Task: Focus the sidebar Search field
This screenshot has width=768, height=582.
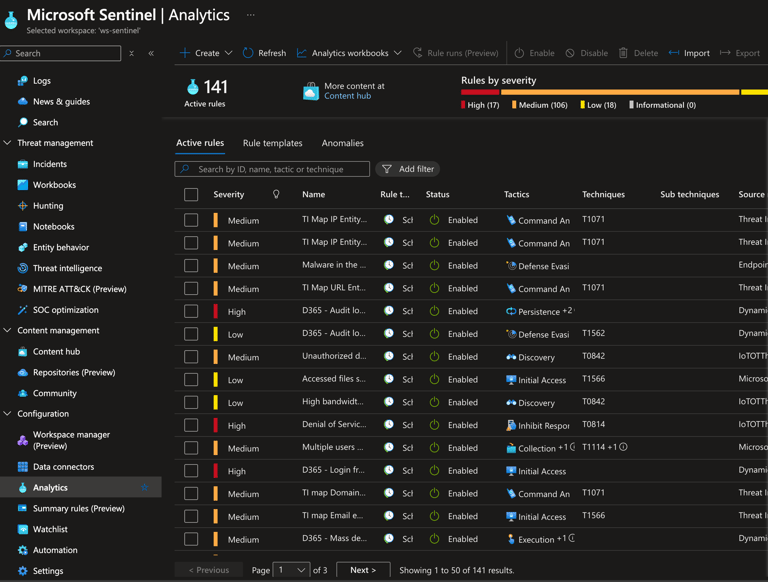Action: tap(61, 53)
